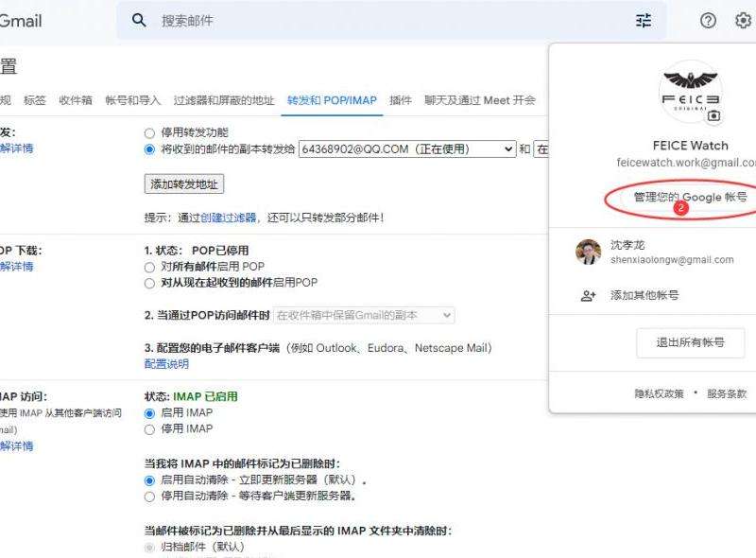Open learn more link under POP 下载

point(17,267)
